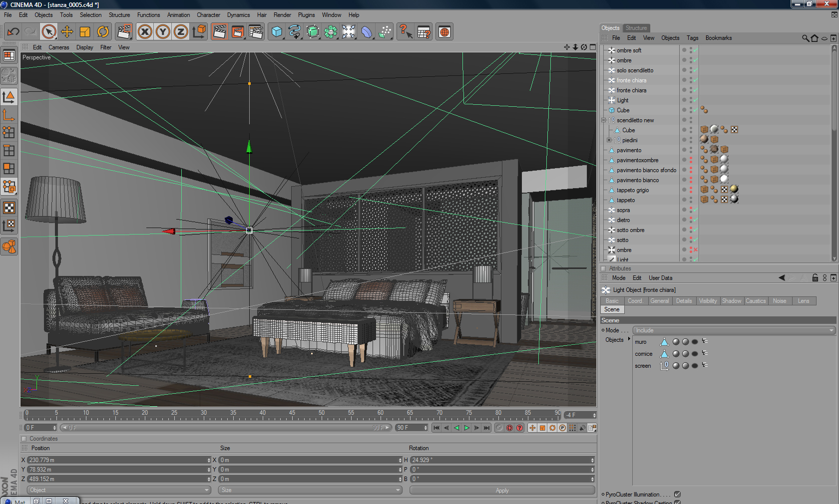
Task: Go to end of animation
Action: pos(486,428)
